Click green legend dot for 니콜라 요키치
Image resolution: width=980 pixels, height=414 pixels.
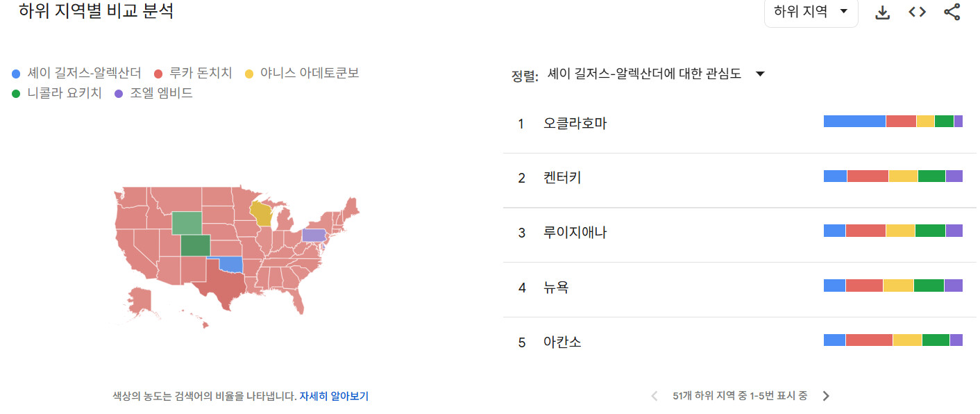click(x=16, y=93)
